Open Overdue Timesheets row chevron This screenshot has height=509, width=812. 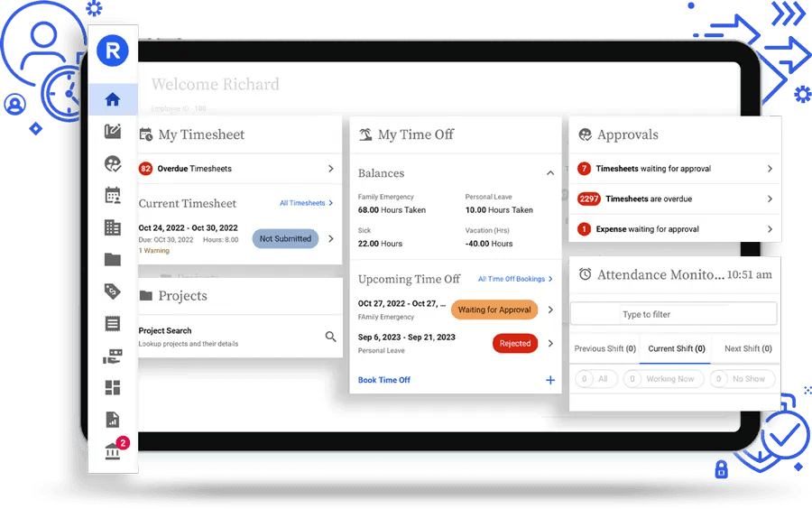tap(331, 168)
